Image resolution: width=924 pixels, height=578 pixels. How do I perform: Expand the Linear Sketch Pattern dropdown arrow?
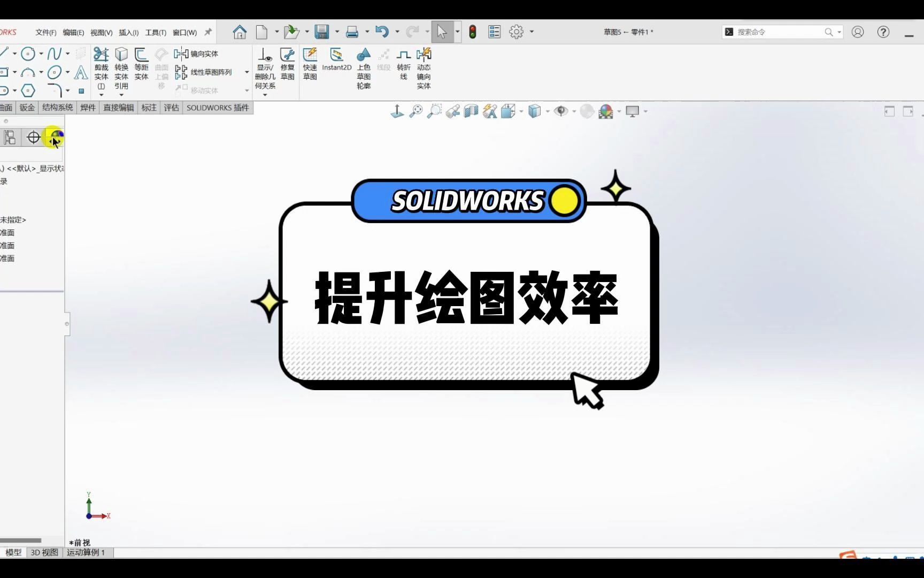[x=247, y=72]
